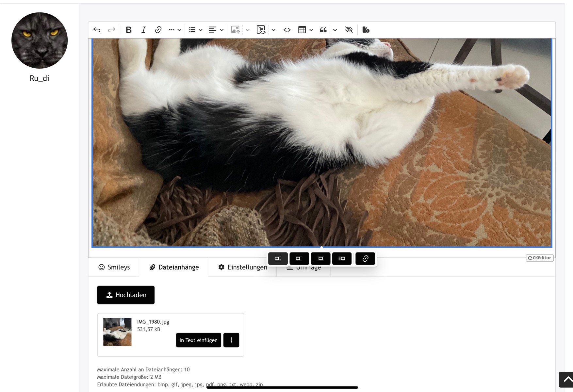The image size is (573, 392).
Task: Click the file-plus attachment toolbar icon
Action: tap(366, 30)
